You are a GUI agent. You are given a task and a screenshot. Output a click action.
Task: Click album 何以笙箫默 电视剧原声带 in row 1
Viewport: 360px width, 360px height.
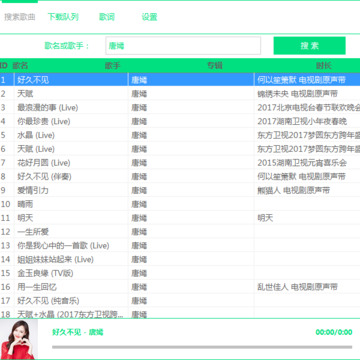click(x=301, y=80)
